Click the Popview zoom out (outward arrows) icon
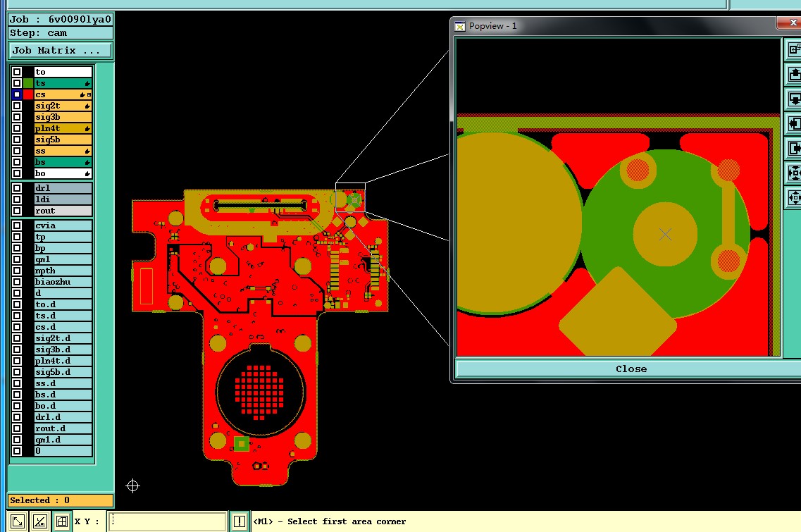The height and width of the screenshot is (532, 801). click(x=794, y=197)
